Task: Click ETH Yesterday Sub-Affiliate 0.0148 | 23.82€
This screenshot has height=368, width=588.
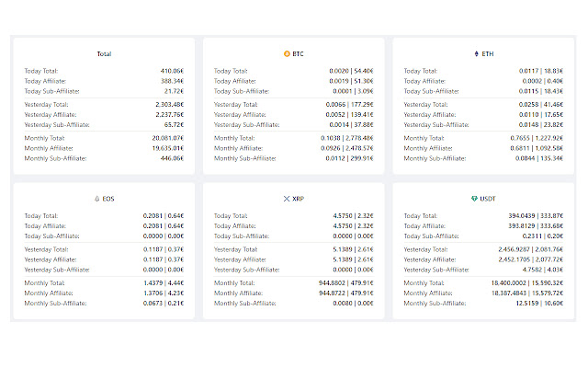Action: (541, 125)
